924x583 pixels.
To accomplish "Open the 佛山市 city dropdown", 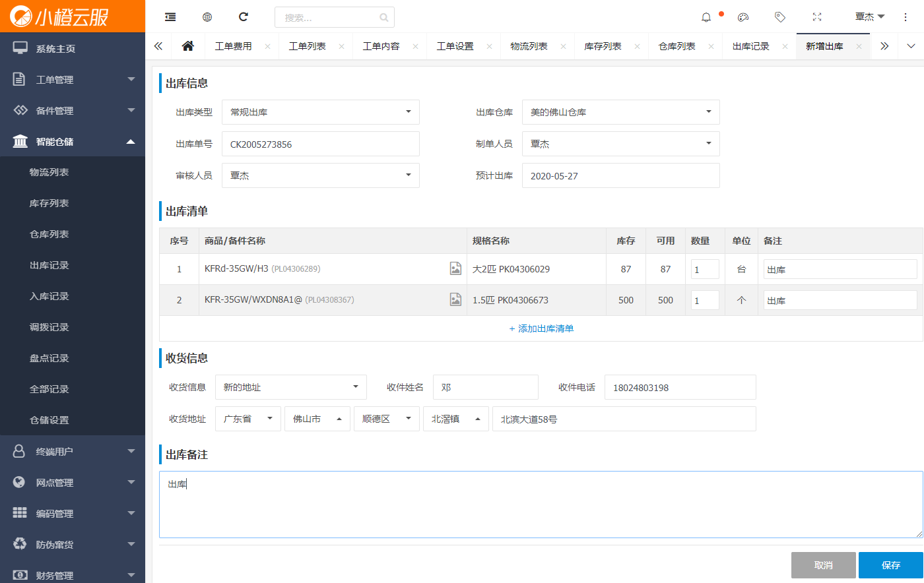I will coord(317,419).
